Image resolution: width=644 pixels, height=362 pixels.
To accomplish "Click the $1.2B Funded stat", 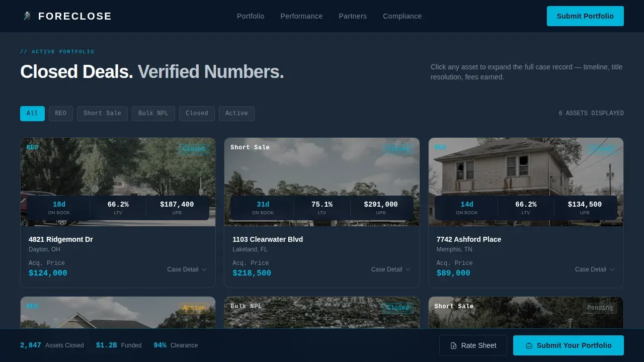I will click(x=119, y=345).
